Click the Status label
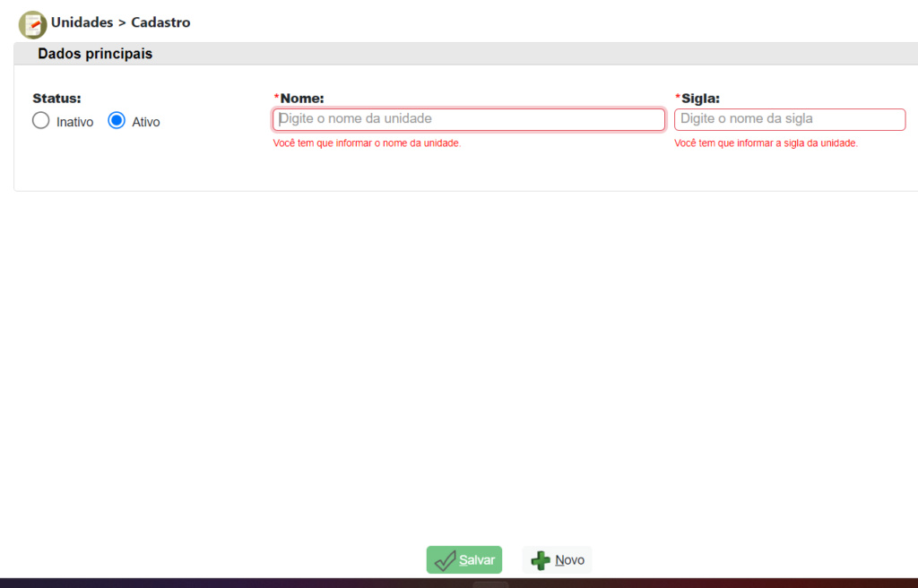Image resolution: width=918 pixels, height=588 pixels. point(56,98)
